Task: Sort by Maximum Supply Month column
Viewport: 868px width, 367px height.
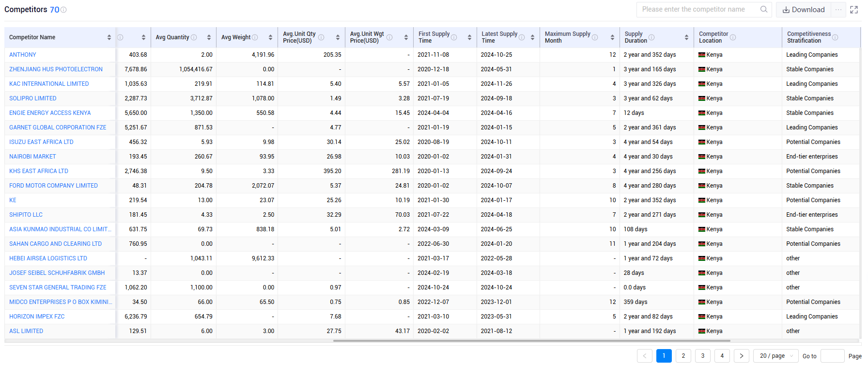Action: (x=612, y=37)
